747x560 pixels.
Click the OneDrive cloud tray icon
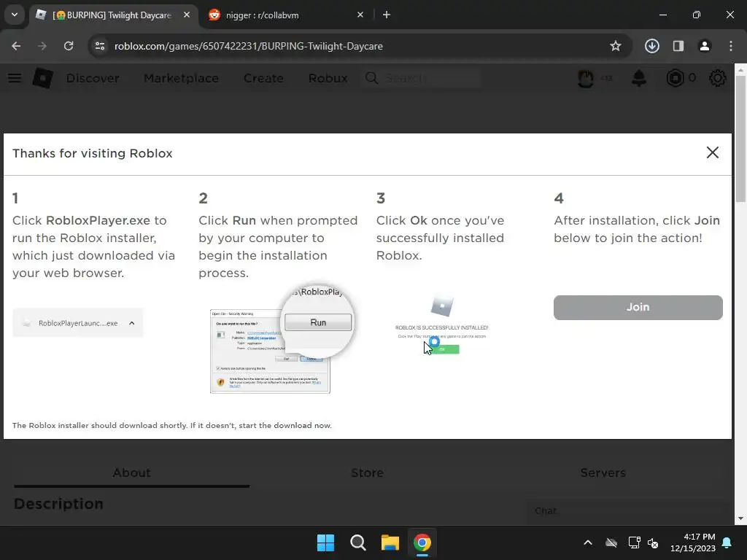[x=611, y=542]
